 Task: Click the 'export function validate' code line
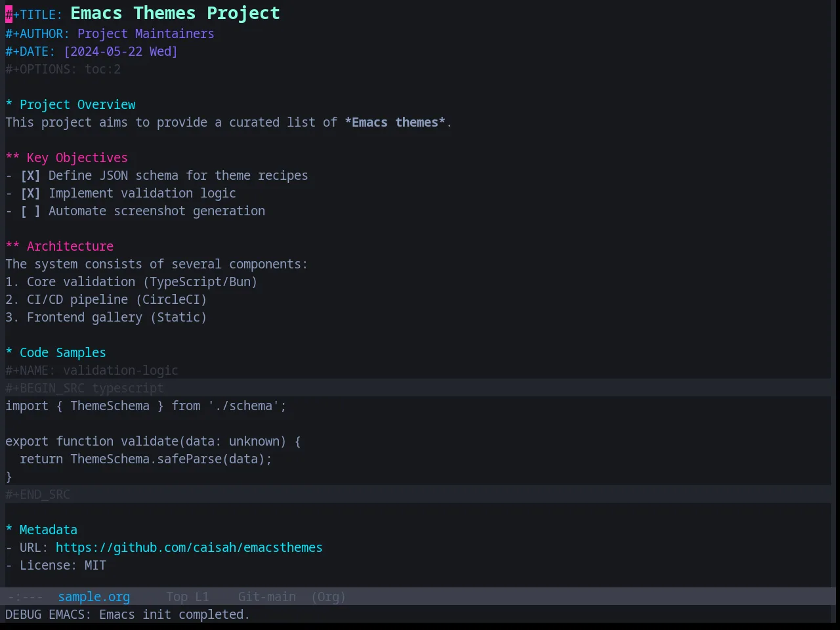153,441
